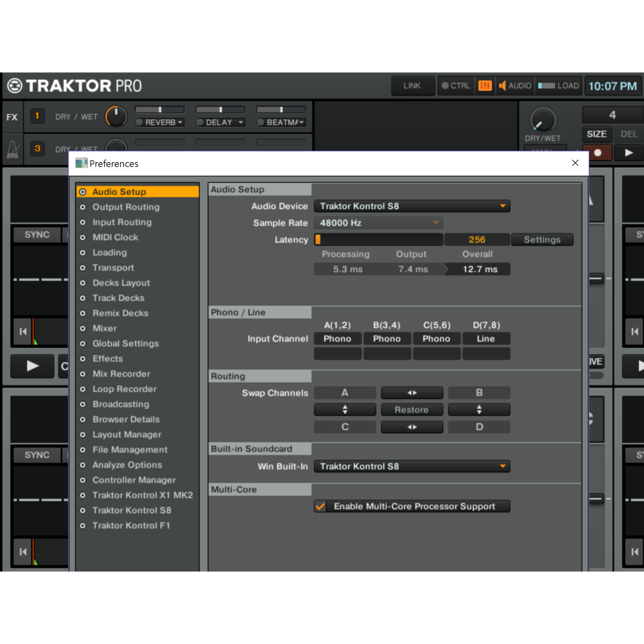Close the Preferences dialog
Image resolution: width=644 pixels, height=644 pixels.
click(575, 163)
